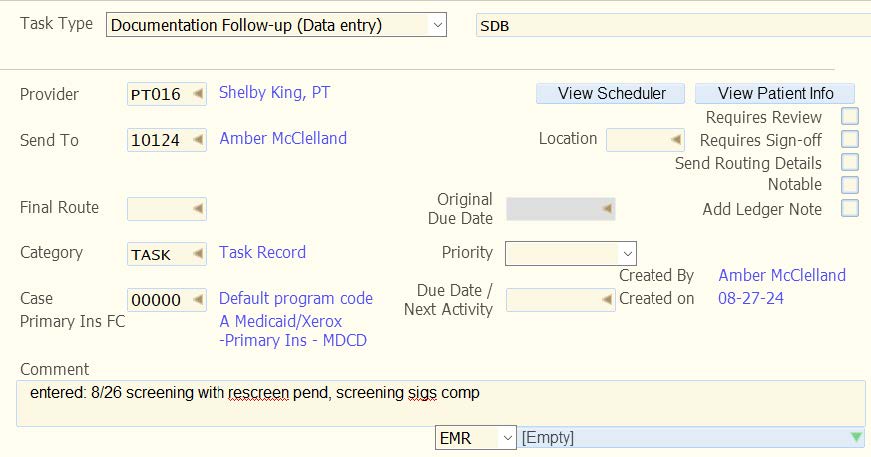The width and height of the screenshot is (871, 457).
Task: Click the Case lookup arrow icon
Action: pyautogui.click(x=198, y=300)
